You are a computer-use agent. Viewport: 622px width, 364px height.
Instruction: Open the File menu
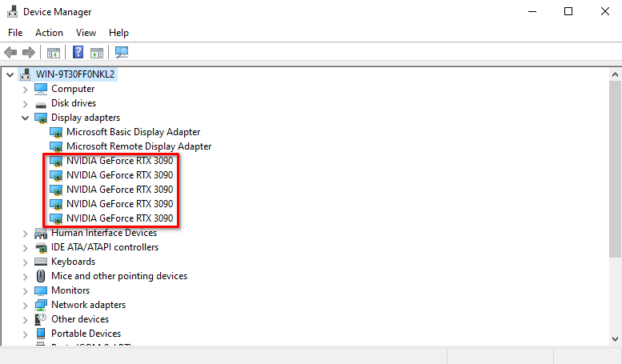(x=15, y=33)
